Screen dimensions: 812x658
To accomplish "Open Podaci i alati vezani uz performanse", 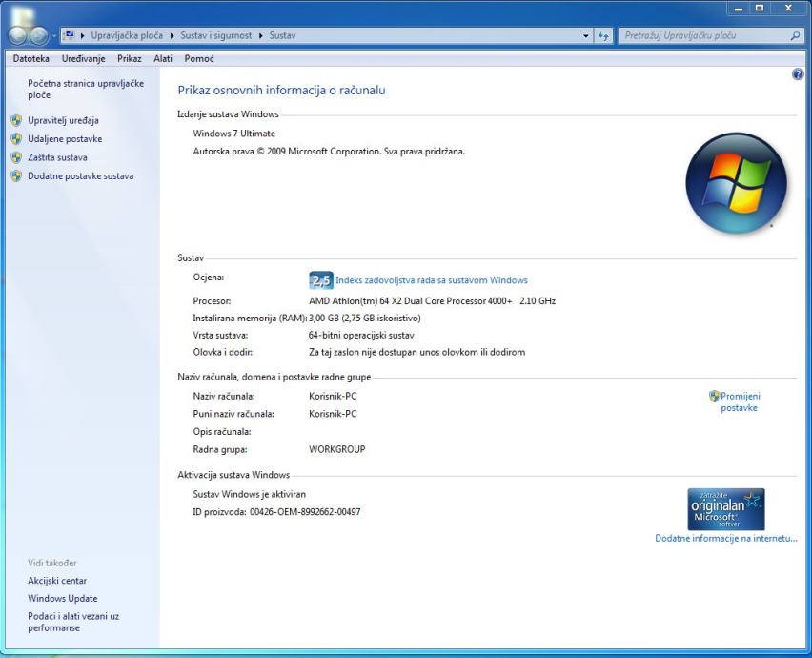I will tap(73, 622).
